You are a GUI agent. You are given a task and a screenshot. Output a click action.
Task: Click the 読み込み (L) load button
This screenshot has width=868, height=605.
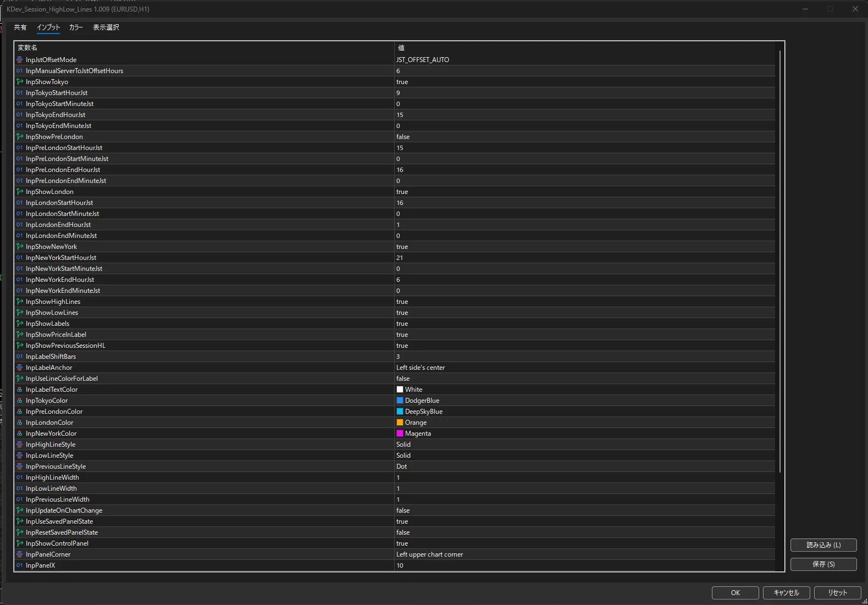point(823,545)
